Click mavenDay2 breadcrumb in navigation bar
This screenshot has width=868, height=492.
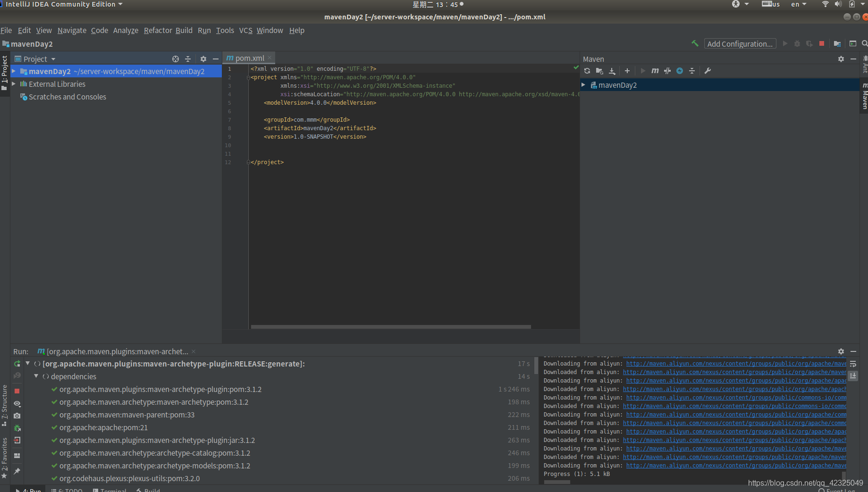coord(28,44)
